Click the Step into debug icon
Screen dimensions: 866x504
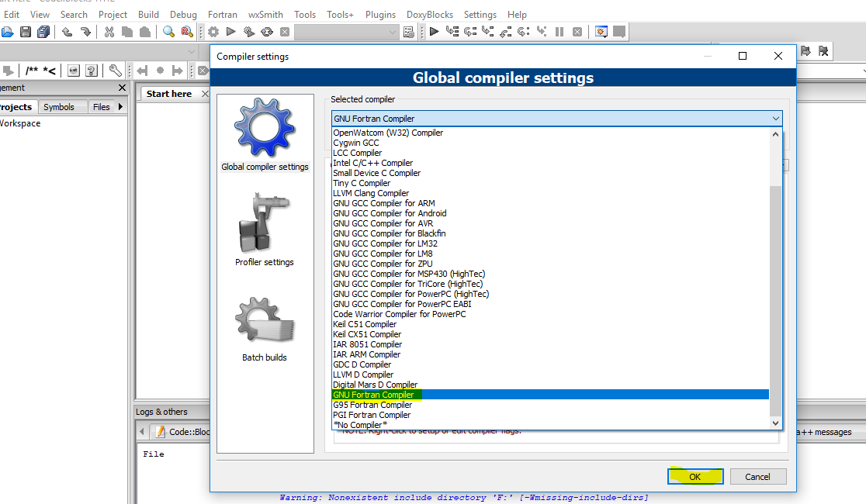[487, 32]
